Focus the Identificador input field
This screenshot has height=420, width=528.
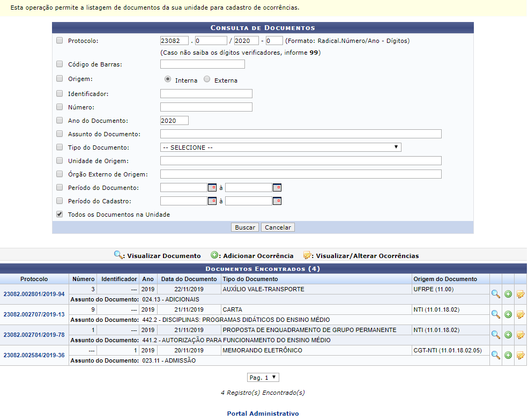pos(206,94)
